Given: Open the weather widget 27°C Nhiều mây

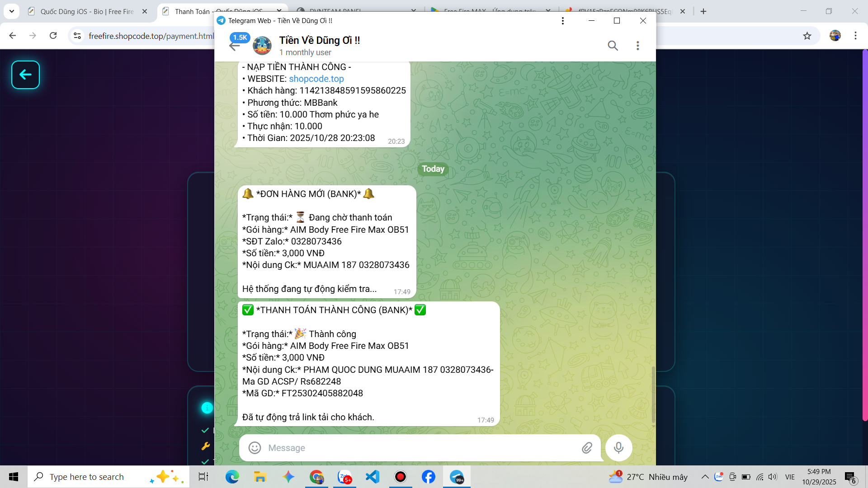Looking at the screenshot, I should [648, 477].
